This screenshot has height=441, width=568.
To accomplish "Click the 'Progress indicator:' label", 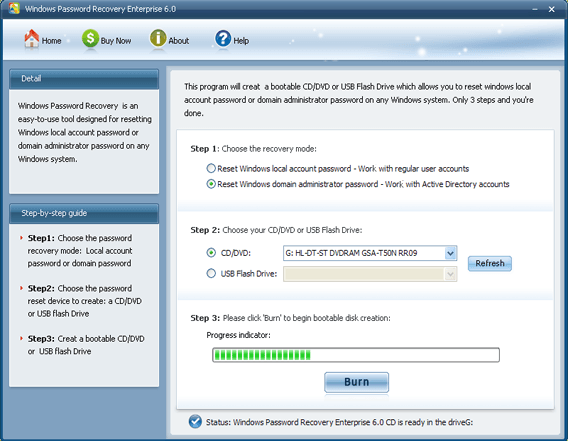I will (x=238, y=335).
